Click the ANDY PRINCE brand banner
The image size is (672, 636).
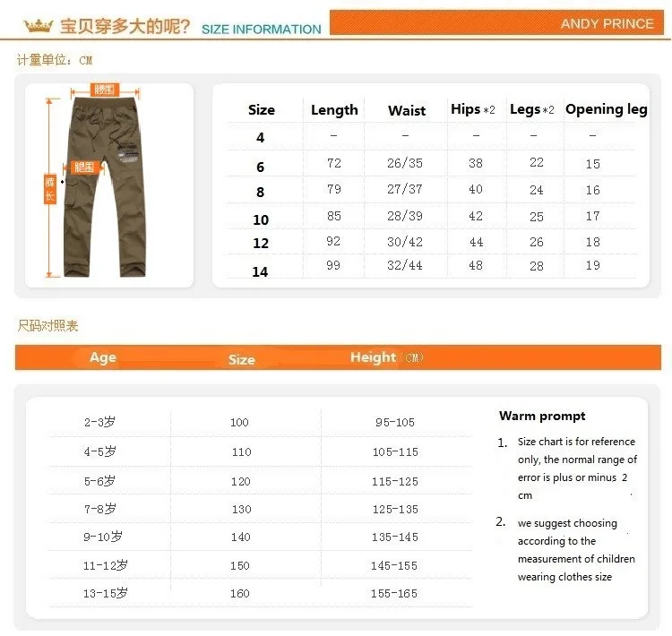click(496, 22)
